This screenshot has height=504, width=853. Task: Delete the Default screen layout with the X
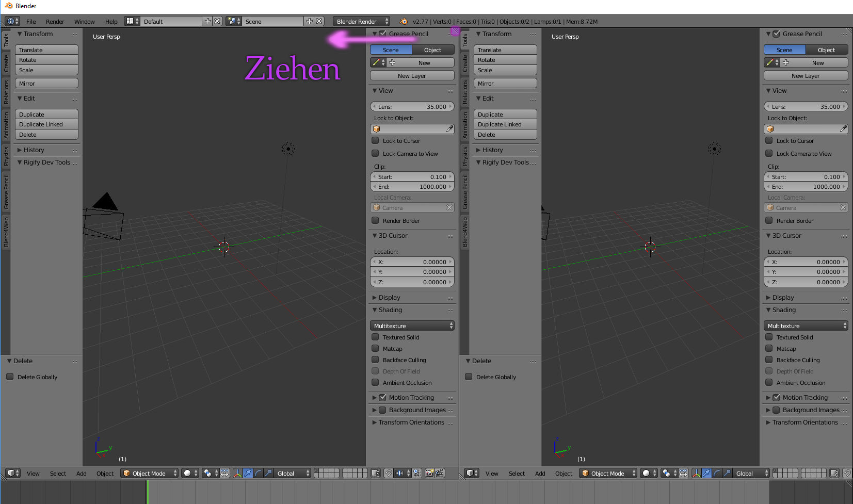218,21
